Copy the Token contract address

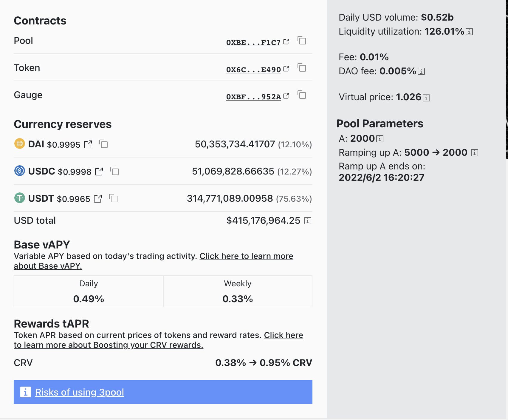pos(302,68)
